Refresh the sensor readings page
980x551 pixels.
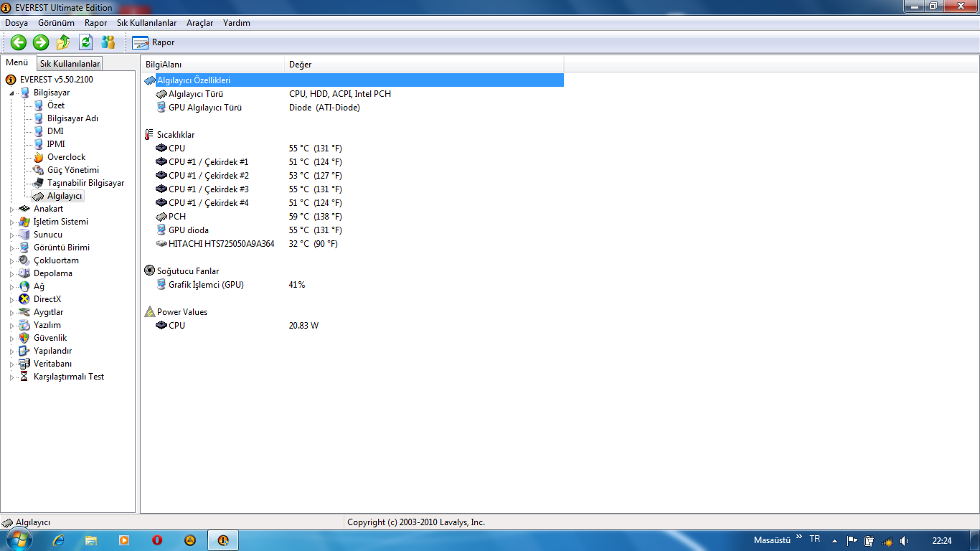tap(85, 42)
